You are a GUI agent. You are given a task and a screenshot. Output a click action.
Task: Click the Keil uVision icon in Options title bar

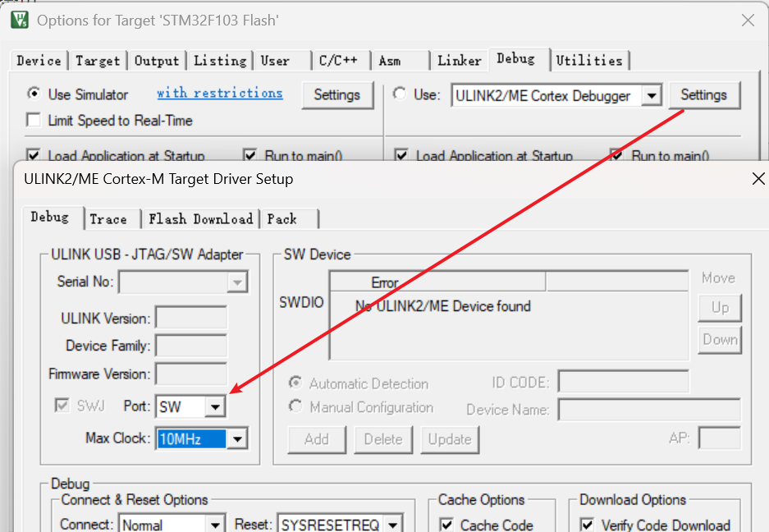coord(21,21)
